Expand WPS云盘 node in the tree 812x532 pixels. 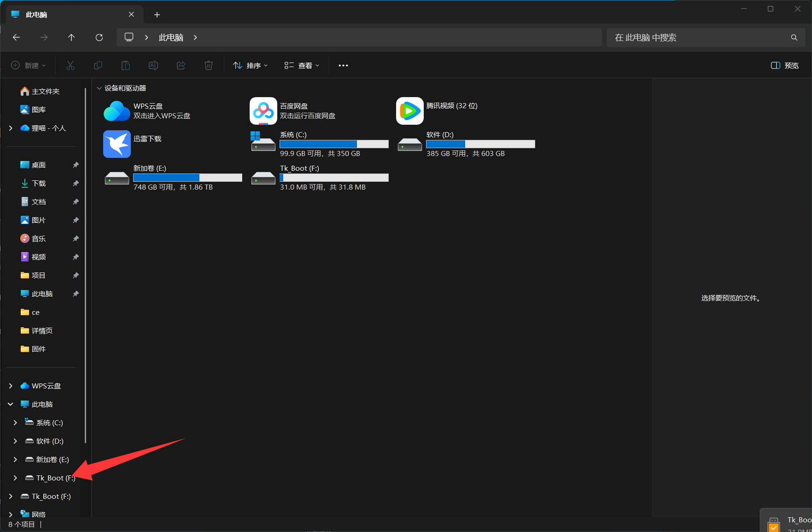(x=11, y=386)
